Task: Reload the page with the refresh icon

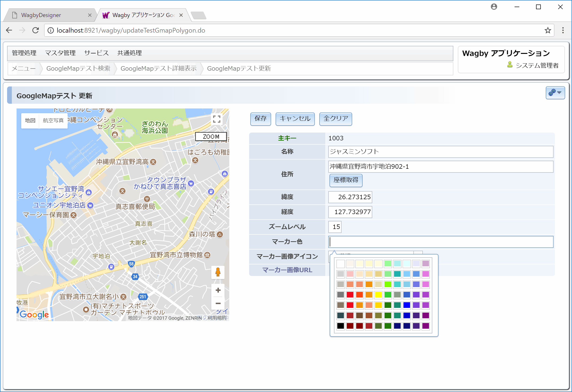Action: click(x=36, y=30)
